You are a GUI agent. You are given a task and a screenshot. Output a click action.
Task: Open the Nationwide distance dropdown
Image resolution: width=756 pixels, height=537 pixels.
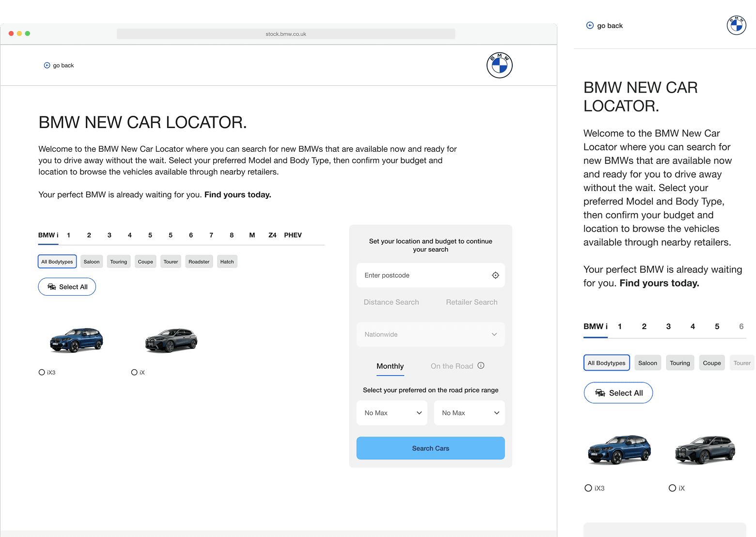[x=430, y=334]
